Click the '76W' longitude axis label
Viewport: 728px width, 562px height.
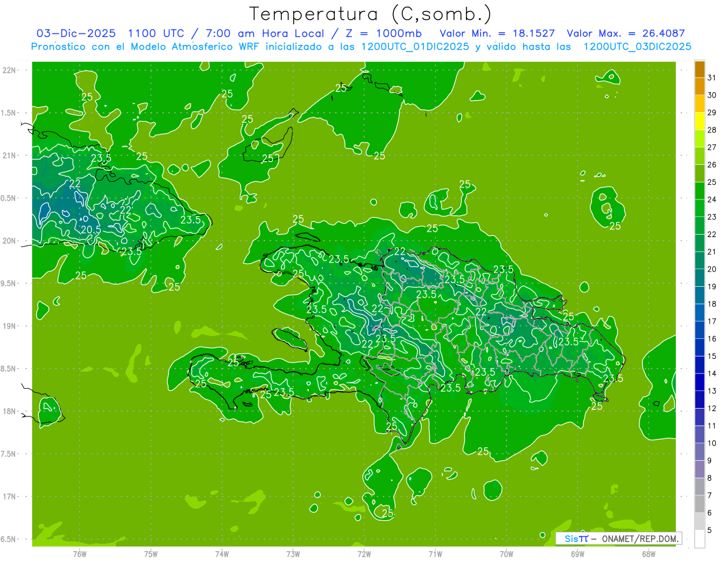pyautogui.click(x=79, y=554)
